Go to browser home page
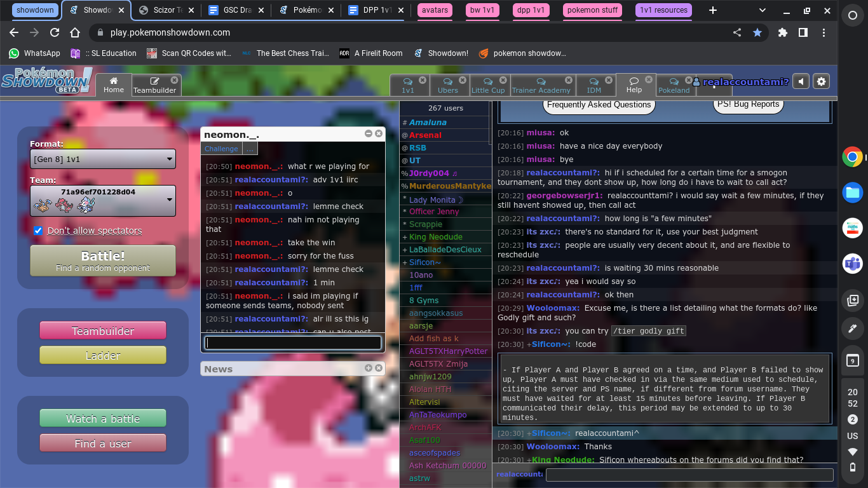Viewport: 868px width, 488px height. point(75,32)
